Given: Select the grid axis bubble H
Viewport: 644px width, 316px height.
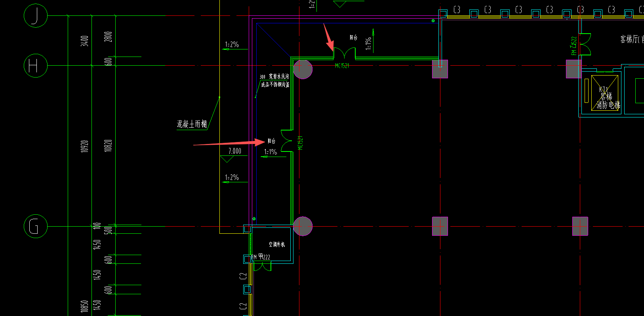Looking at the screenshot, I should click(36, 66).
